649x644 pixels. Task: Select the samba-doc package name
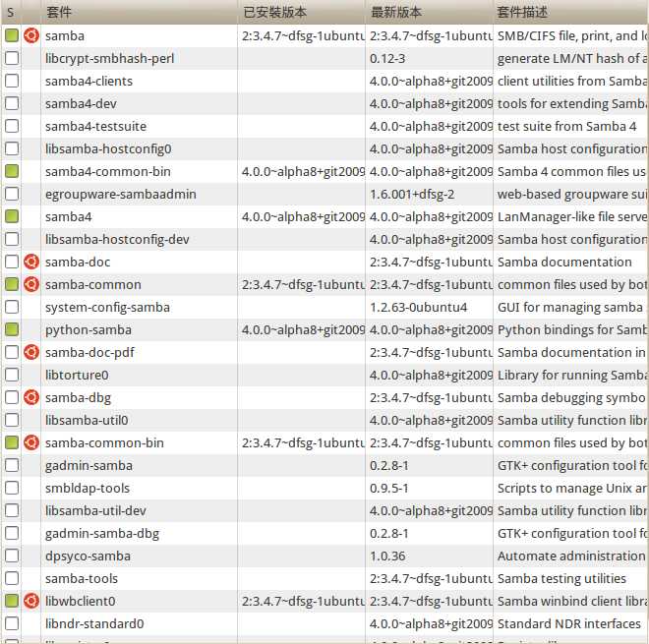pyautogui.click(x=78, y=262)
